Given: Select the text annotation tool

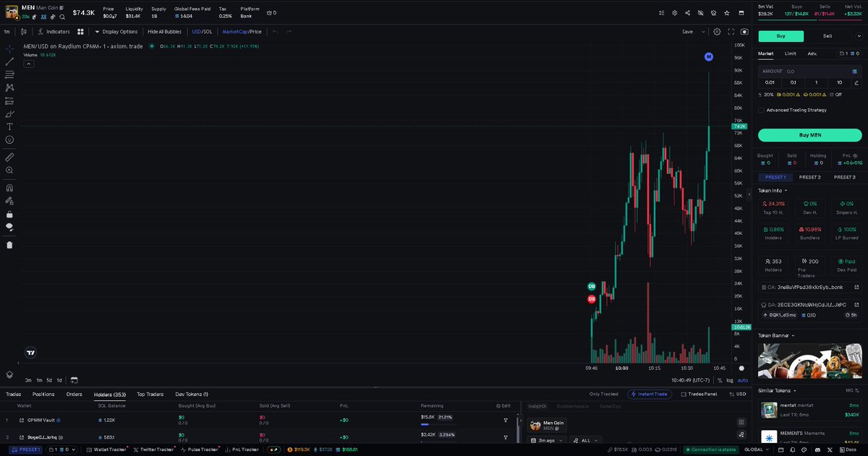Looking at the screenshot, I should (9, 126).
